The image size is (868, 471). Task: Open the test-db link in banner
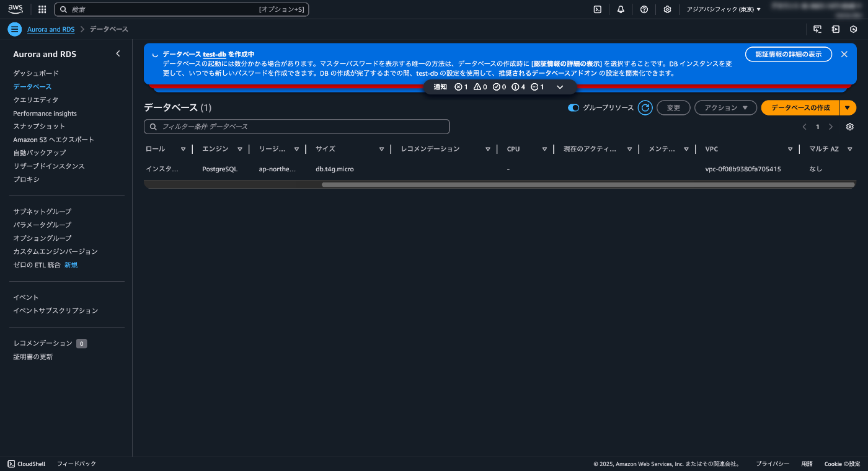[215, 55]
